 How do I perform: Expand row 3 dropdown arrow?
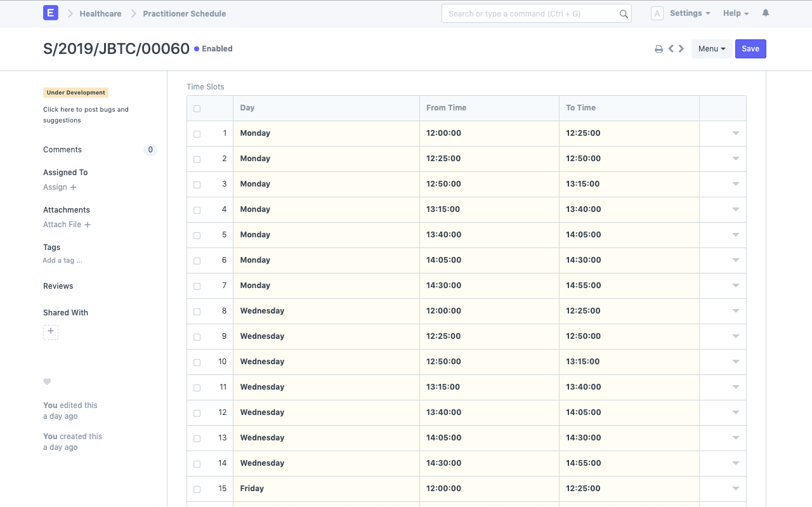coord(736,184)
